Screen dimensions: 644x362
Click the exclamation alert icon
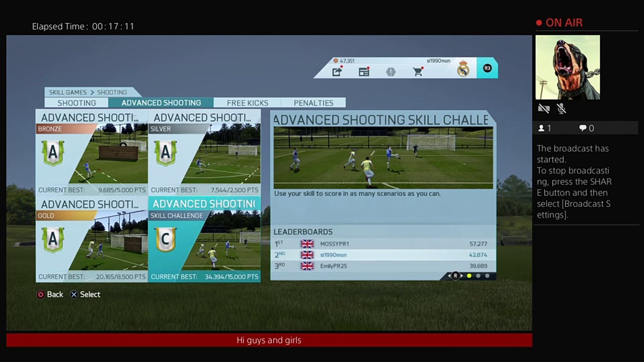(x=391, y=72)
